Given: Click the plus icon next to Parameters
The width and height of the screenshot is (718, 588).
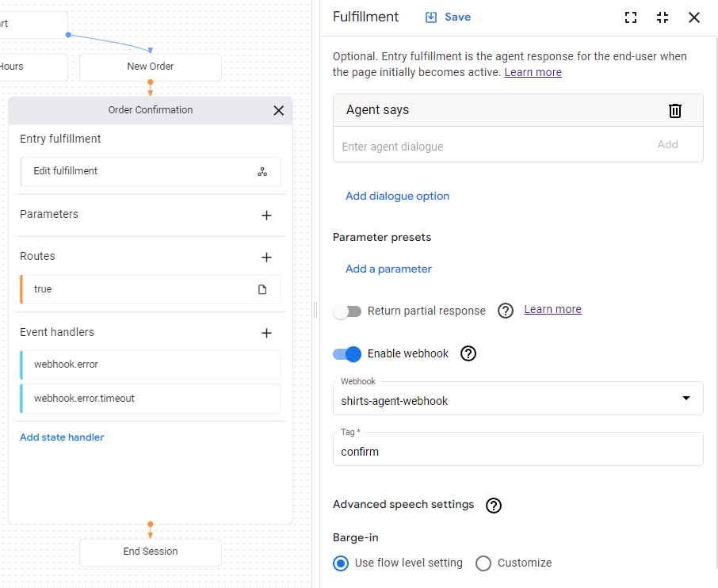Looking at the screenshot, I should coord(266,216).
